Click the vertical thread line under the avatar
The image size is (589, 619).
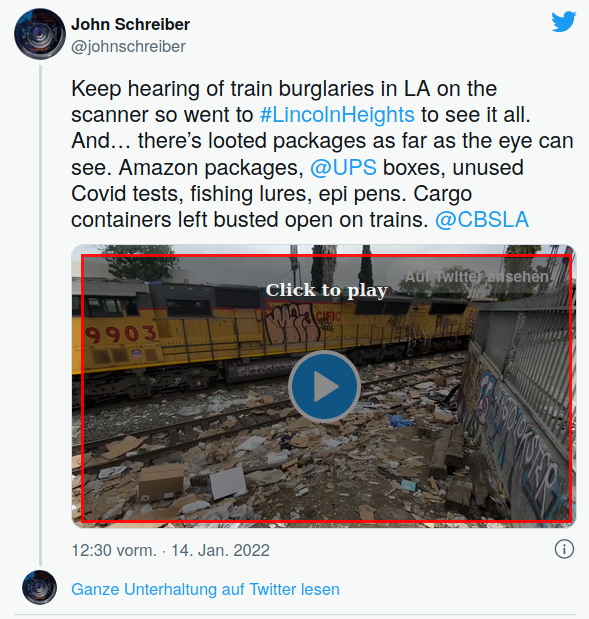click(40, 315)
